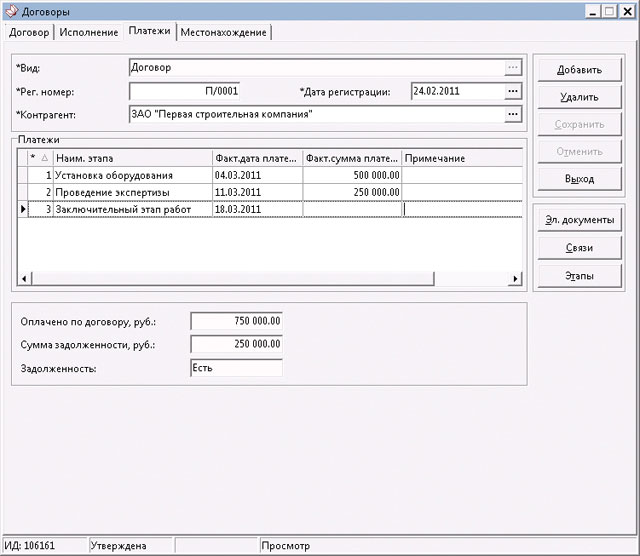Click the Оплачено по договору field 750 000.00
Viewport: 640px width, 556px height.
point(236,321)
